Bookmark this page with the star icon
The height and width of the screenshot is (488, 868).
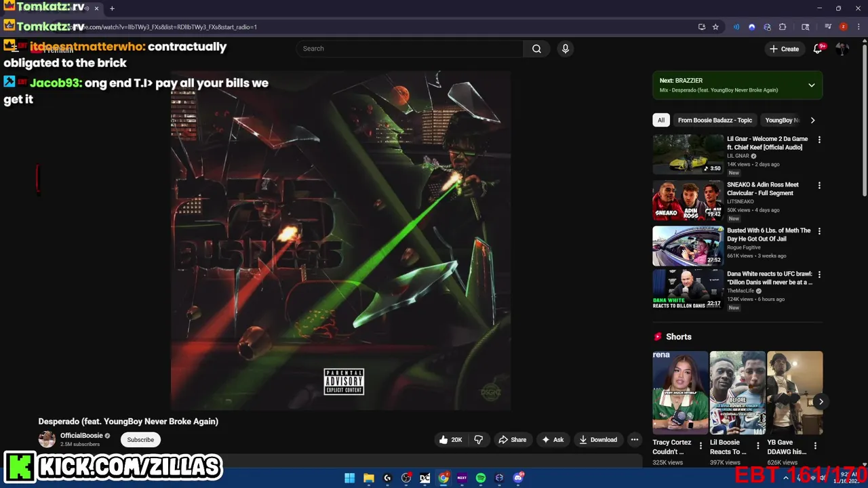pos(715,27)
